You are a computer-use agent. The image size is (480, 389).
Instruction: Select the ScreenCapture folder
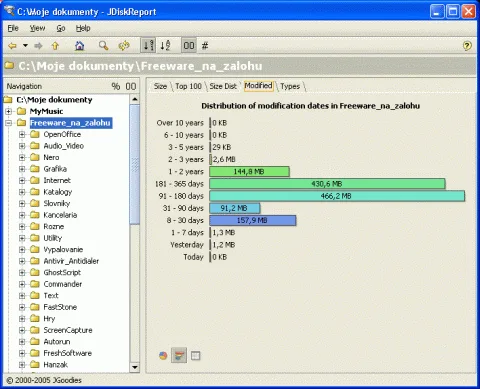click(68, 330)
